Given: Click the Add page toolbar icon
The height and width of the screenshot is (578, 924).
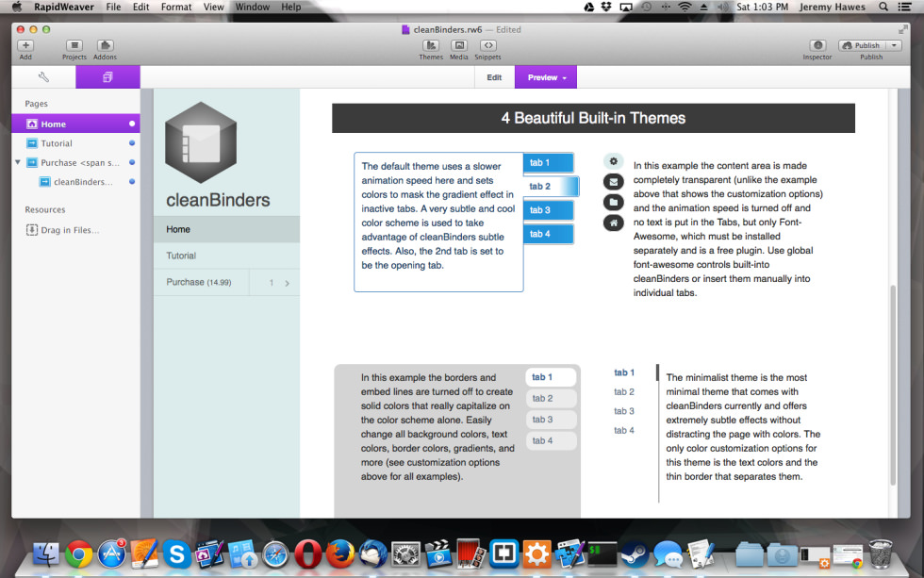Looking at the screenshot, I should click(25, 45).
